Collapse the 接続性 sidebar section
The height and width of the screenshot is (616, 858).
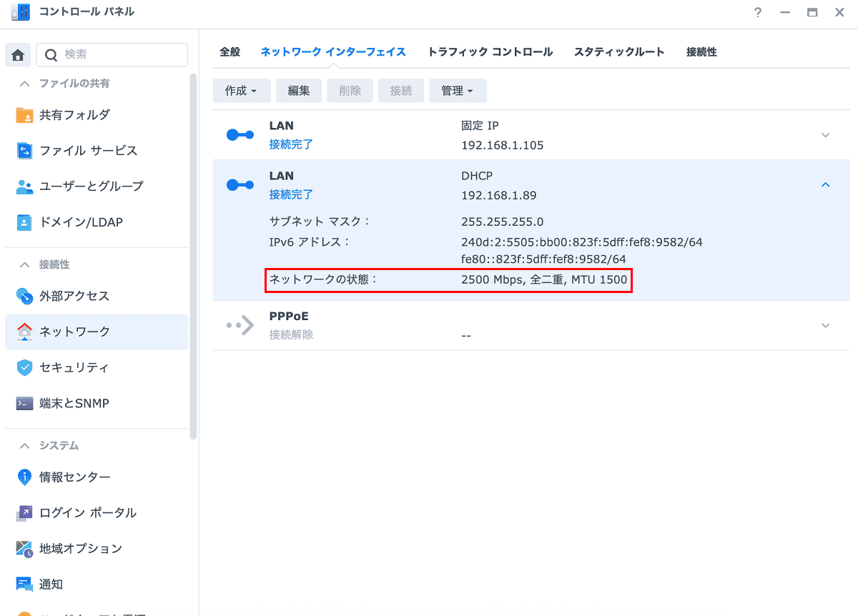point(26,264)
